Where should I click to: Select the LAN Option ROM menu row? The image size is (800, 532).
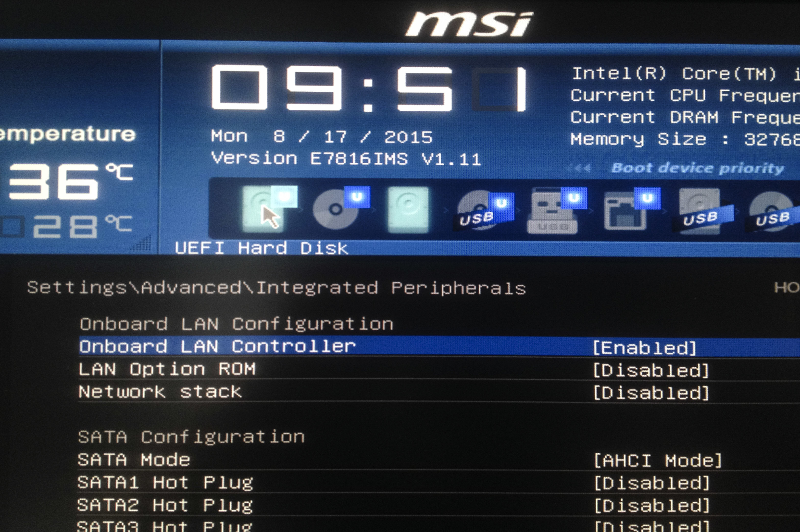pyautogui.click(x=167, y=369)
